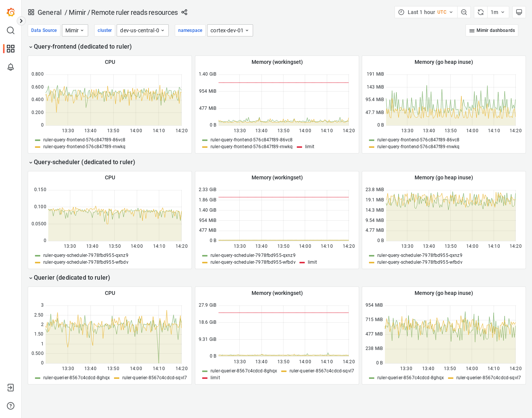The width and height of the screenshot is (532, 418).
Task: Collapse the Querier (dedicated to ruler) row
Action: click(71, 278)
